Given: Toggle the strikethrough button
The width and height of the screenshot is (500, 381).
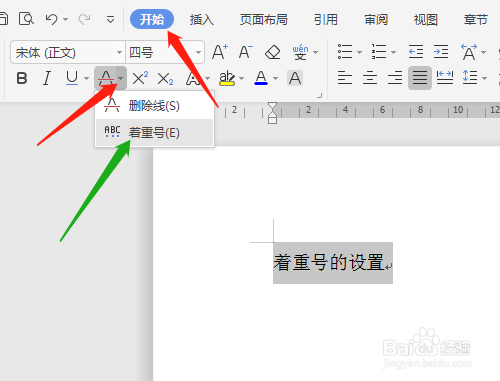Looking at the screenshot, I should 106,78.
